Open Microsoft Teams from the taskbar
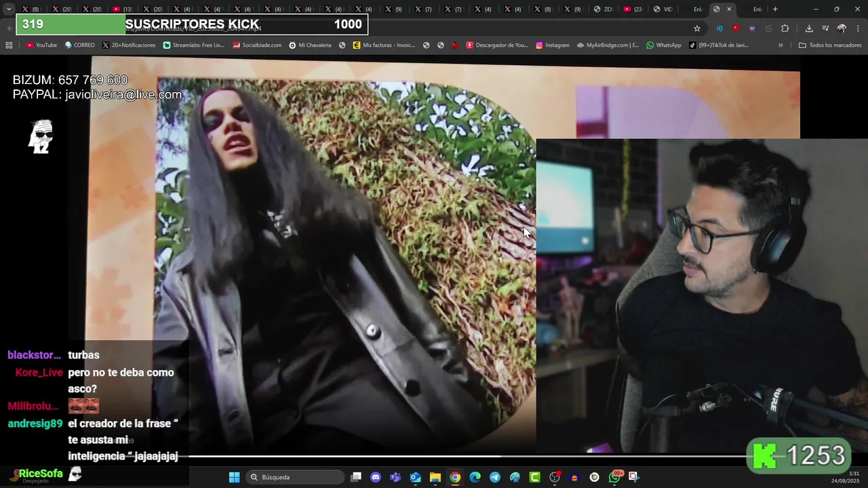 click(395, 477)
